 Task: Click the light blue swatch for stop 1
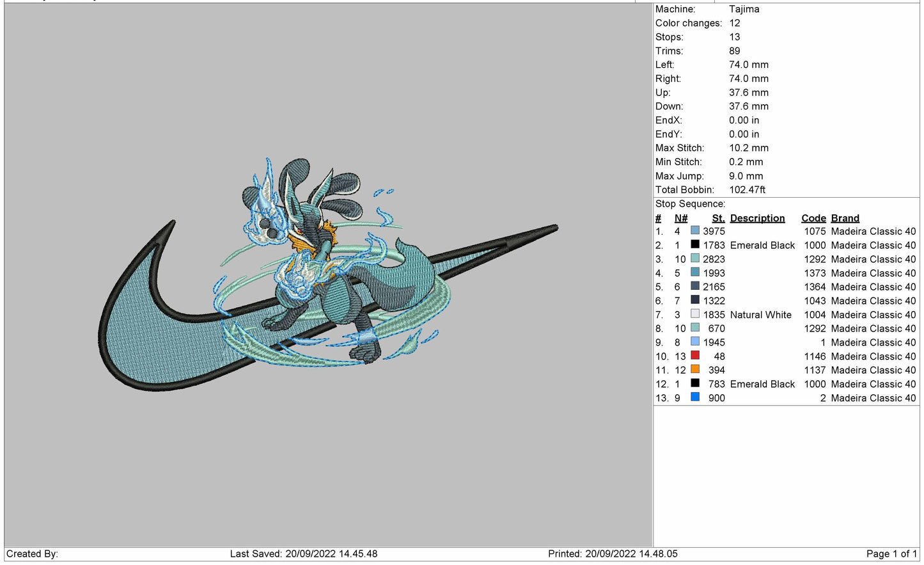point(694,231)
